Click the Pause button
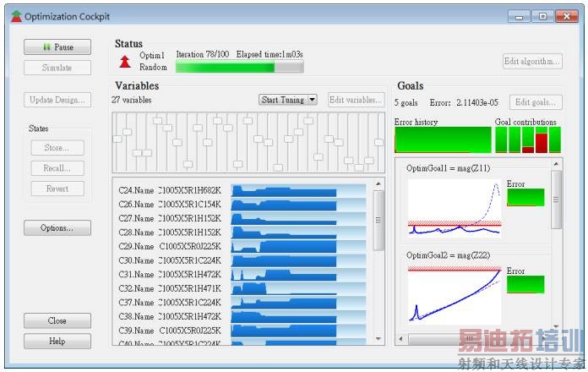 57,46
